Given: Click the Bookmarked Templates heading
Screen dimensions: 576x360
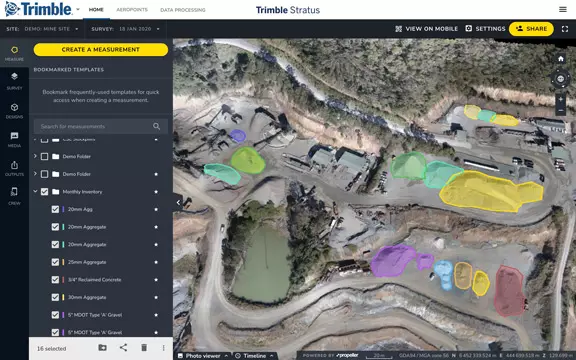Looking at the screenshot, I should [x=69, y=69].
